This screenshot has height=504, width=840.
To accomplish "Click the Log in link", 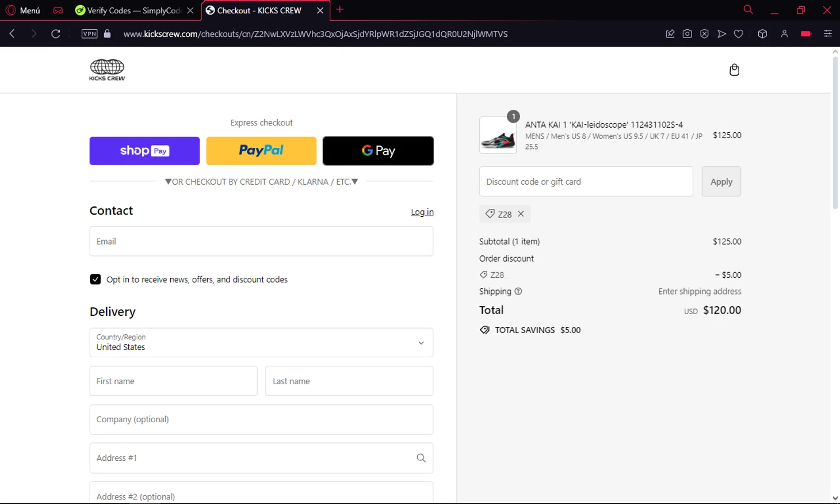I will click(x=422, y=212).
